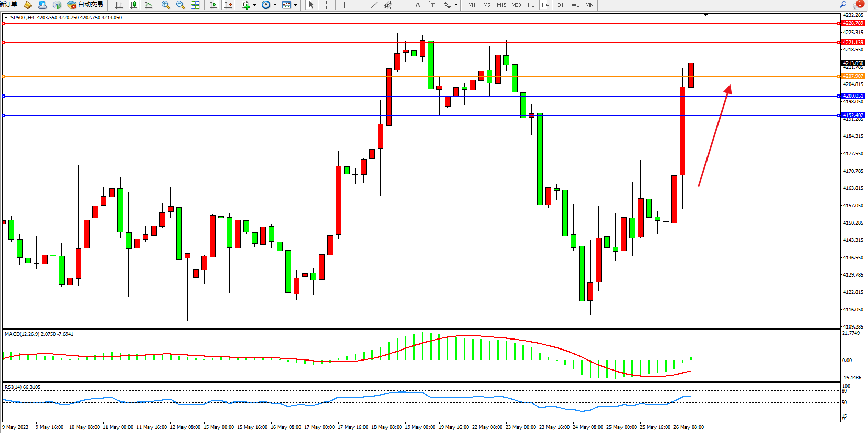The height and width of the screenshot is (434, 868).
Task: Open the search magnifier in top right
Action: (843, 5)
